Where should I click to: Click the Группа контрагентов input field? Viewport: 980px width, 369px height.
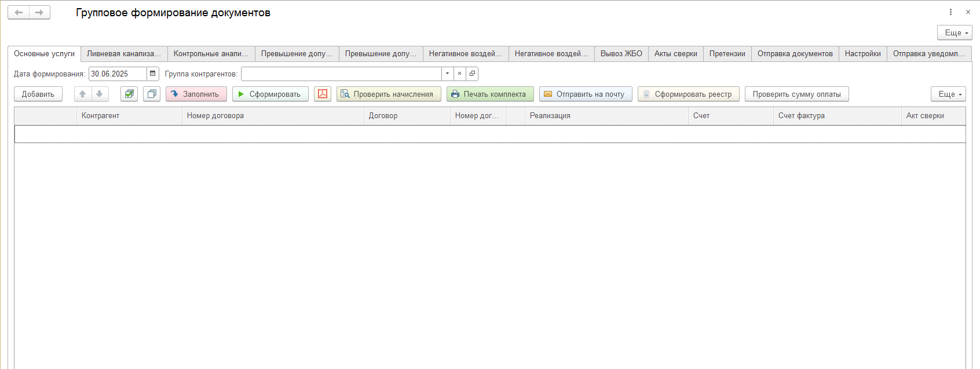point(342,74)
